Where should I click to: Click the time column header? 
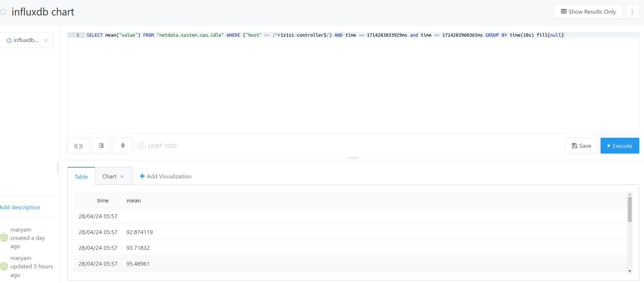(x=103, y=200)
